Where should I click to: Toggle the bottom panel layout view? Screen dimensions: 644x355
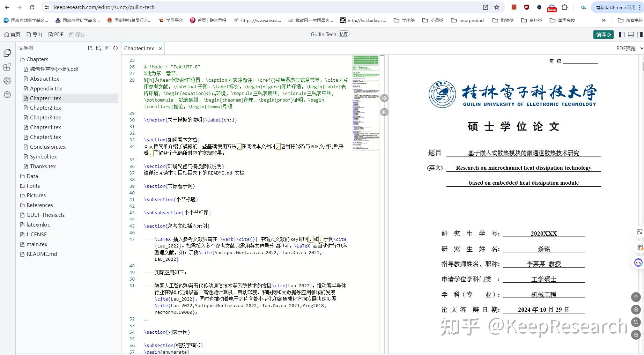pyautogui.click(x=631, y=35)
